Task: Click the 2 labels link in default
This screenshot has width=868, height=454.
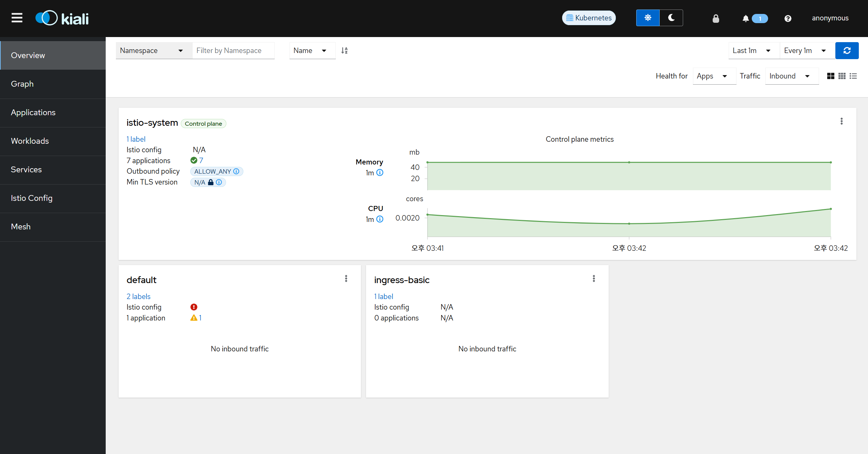Action: click(x=138, y=296)
